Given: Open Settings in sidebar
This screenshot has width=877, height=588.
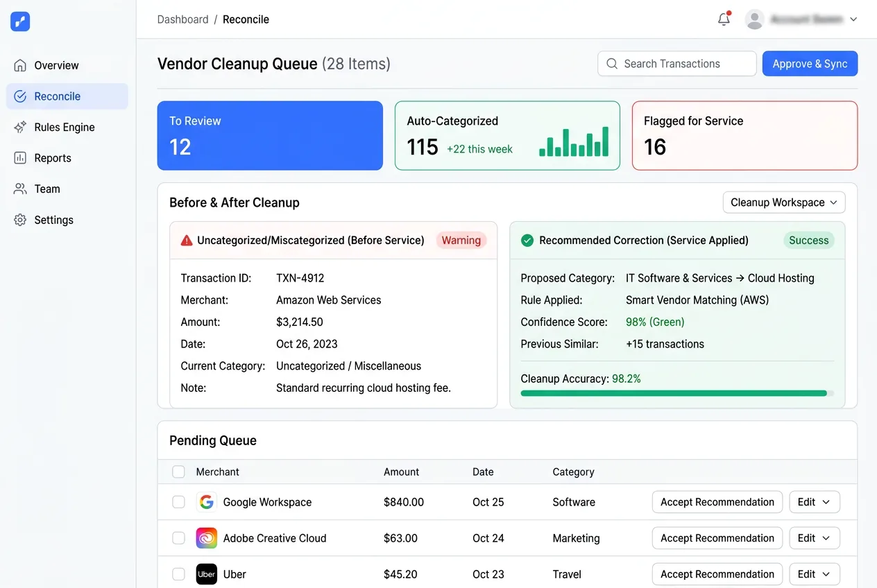Looking at the screenshot, I should (x=67, y=220).
